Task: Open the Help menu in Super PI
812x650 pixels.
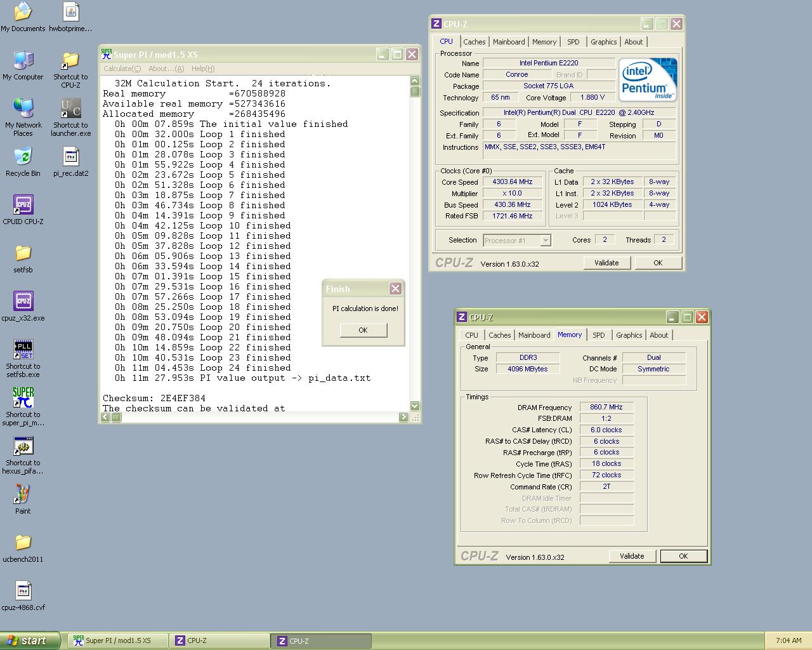Action: [203, 69]
